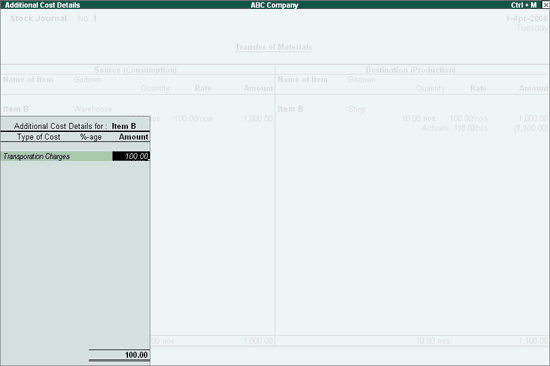Click the destination total 1,100.00
Viewport: 550px width, 366px height.
click(x=533, y=340)
